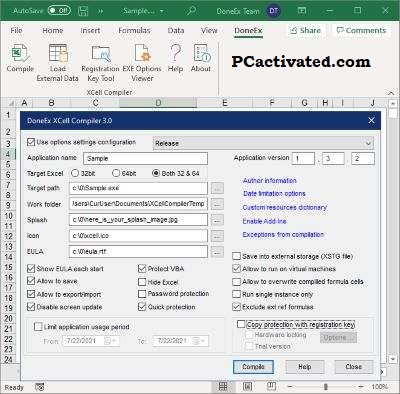This screenshot has height=394, width=400.
Task: Click the Share button
Action: [305, 31]
